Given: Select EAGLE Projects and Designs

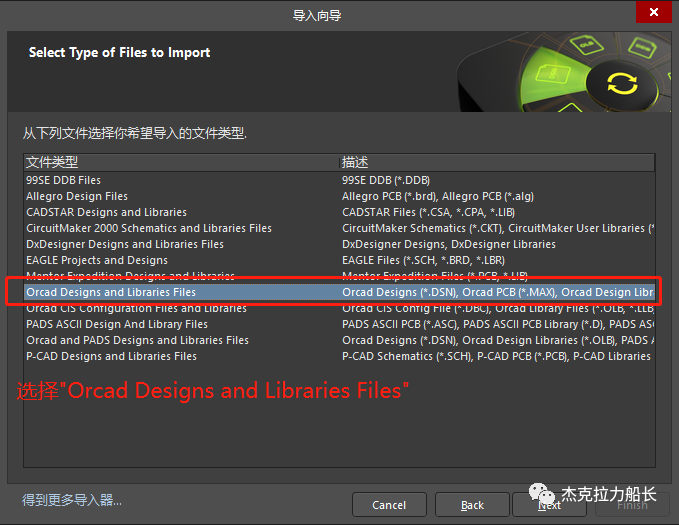Looking at the screenshot, I should (339, 260).
